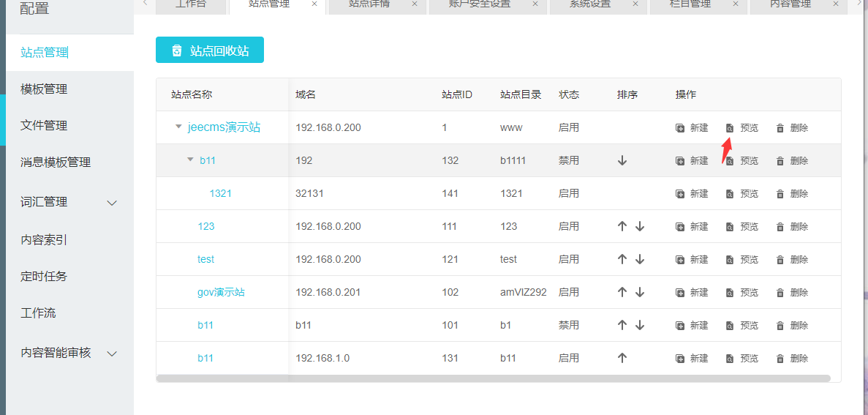The height and width of the screenshot is (415, 868).
Task: Move site ID 101 down
Action: (640, 325)
